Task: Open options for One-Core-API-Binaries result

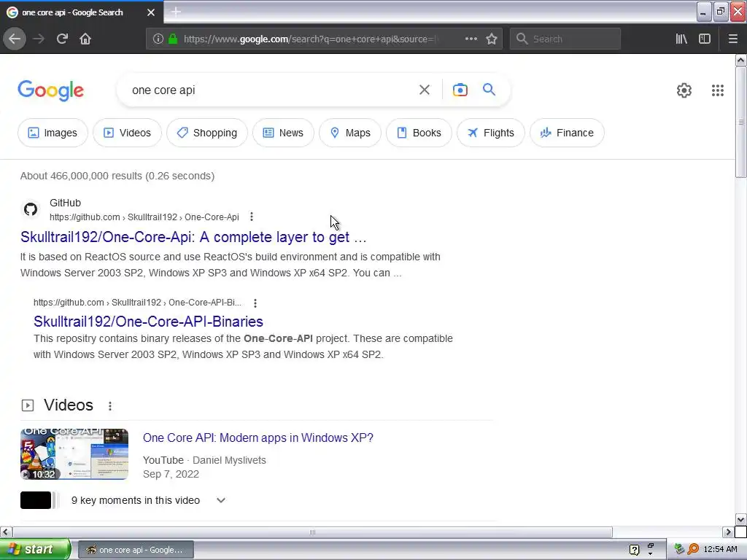Action: pyautogui.click(x=255, y=303)
